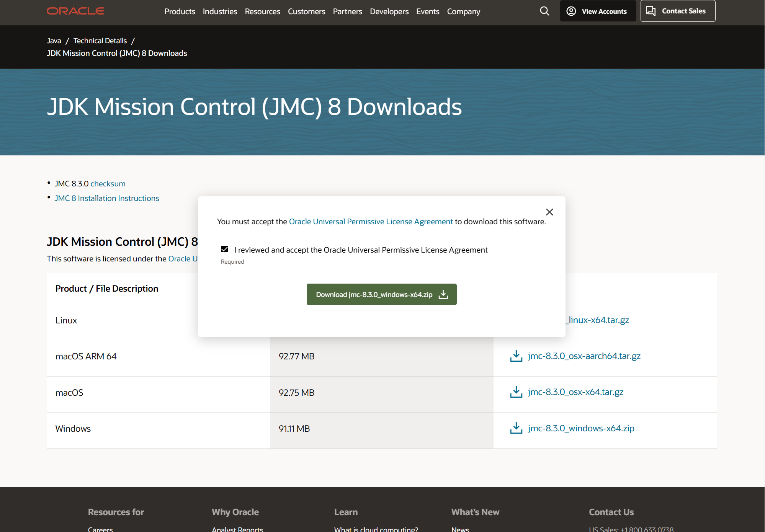Click download icon beside osx-x64 tar.gz
Screen dimensions: 765x532
(516, 392)
